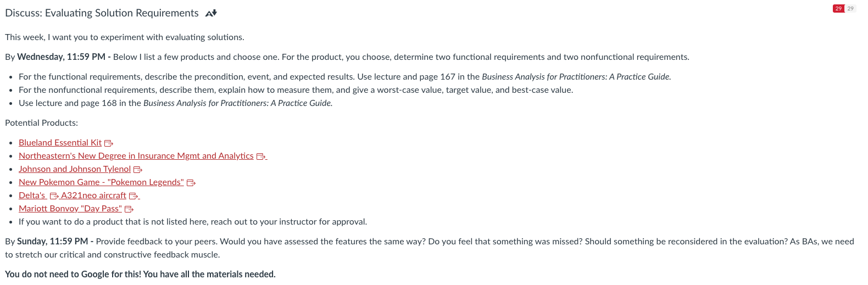868x285 pixels.
Task: Click external link icon after Insurance Mgmt and Analytics
Action: coord(261,157)
